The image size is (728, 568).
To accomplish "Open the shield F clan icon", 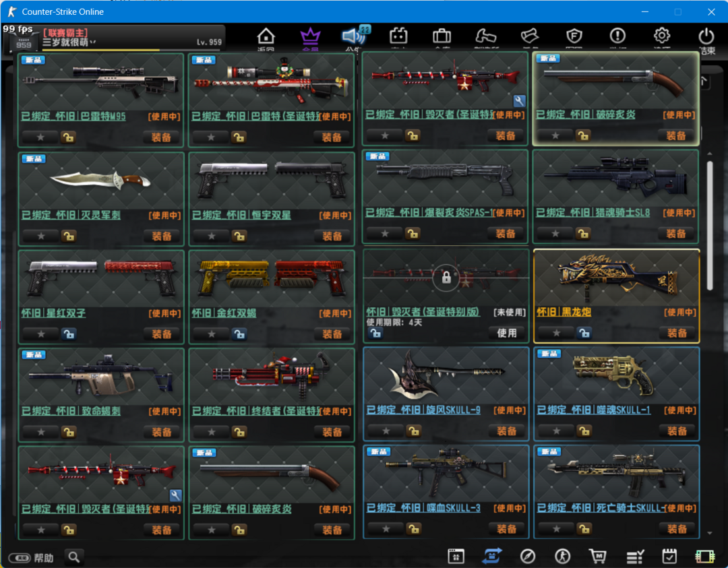I will tap(574, 36).
